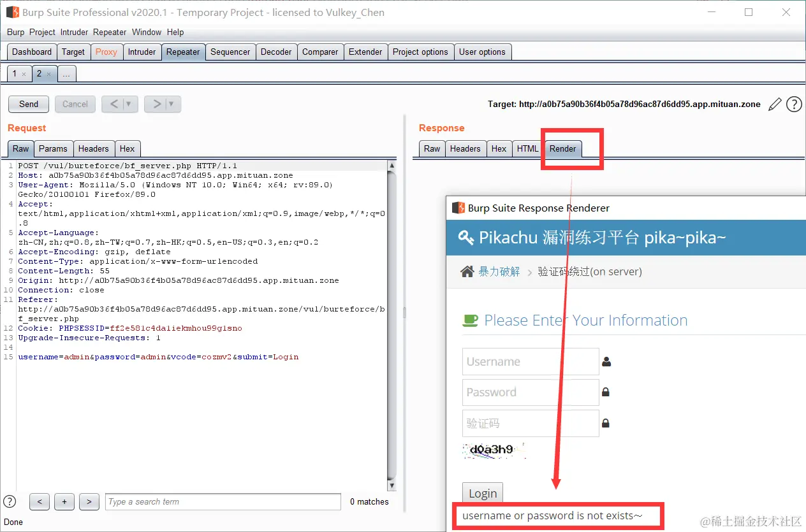Click the Cancel button

coord(75,104)
